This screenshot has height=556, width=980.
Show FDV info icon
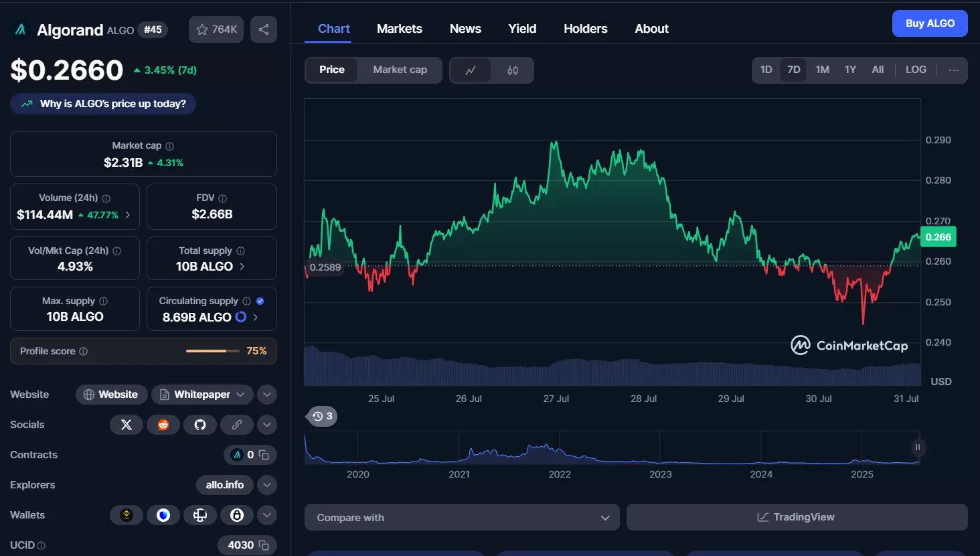tap(223, 198)
